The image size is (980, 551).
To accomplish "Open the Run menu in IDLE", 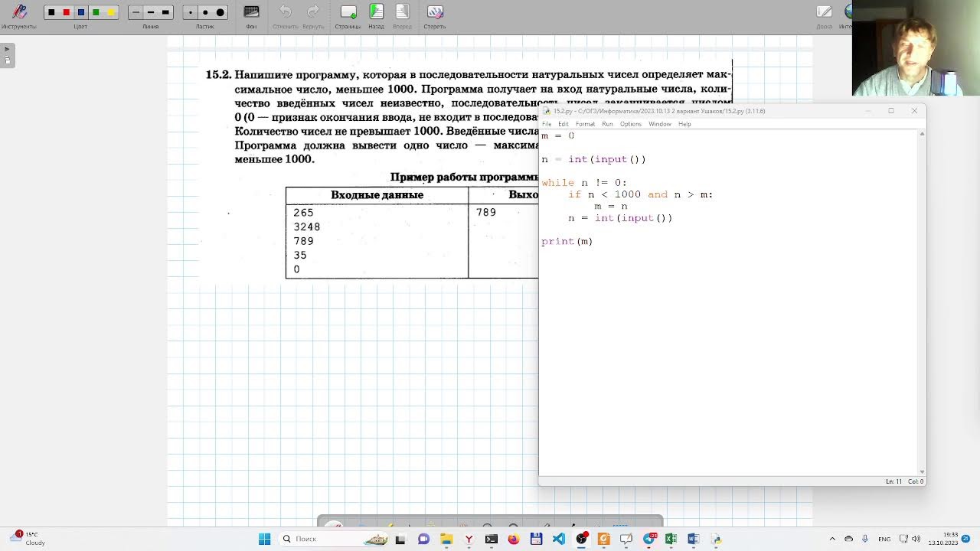I will tap(607, 124).
